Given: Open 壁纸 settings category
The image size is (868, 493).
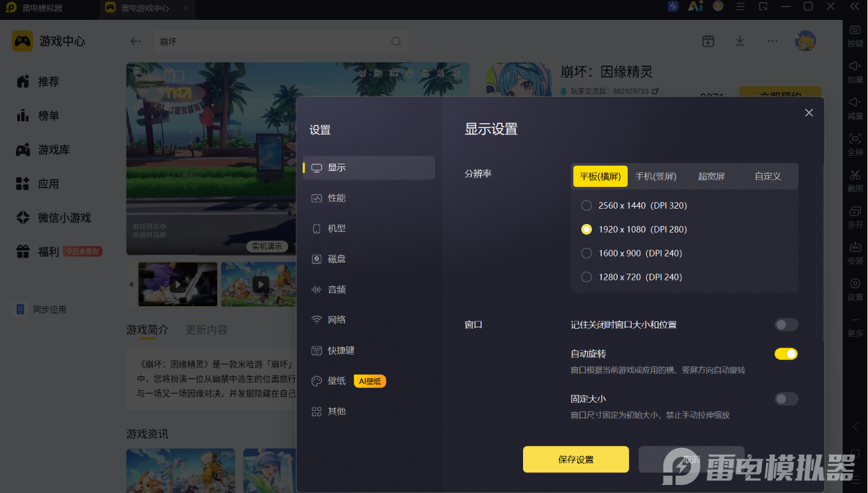Looking at the screenshot, I should 369,381.
